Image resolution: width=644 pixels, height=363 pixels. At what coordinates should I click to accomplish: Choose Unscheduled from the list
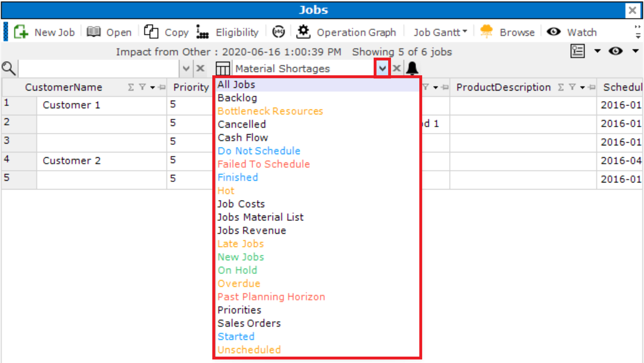[317, 350]
